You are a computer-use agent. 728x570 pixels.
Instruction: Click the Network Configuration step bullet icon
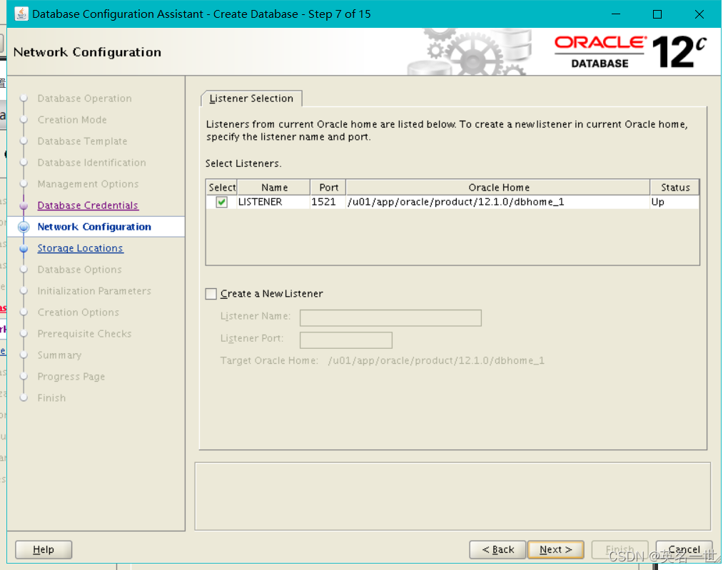click(x=24, y=227)
